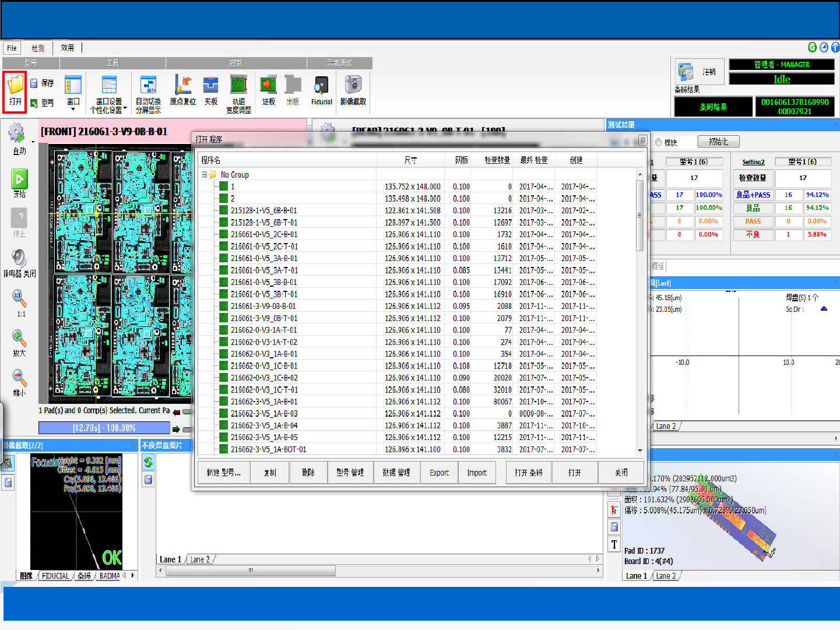Click the 蜂鸣器 buzzer speaker icon
Viewport: 840px width, 630px height.
click(x=19, y=258)
